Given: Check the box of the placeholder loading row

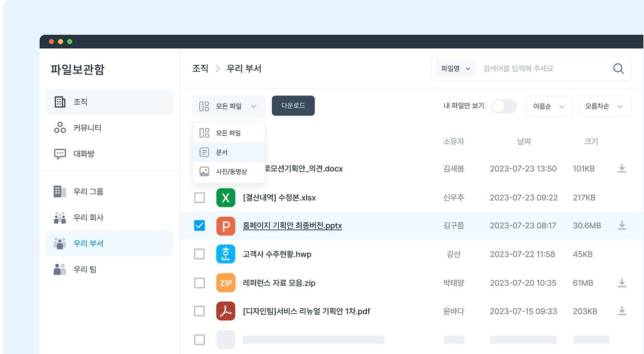Looking at the screenshot, I should coord(200,340).
